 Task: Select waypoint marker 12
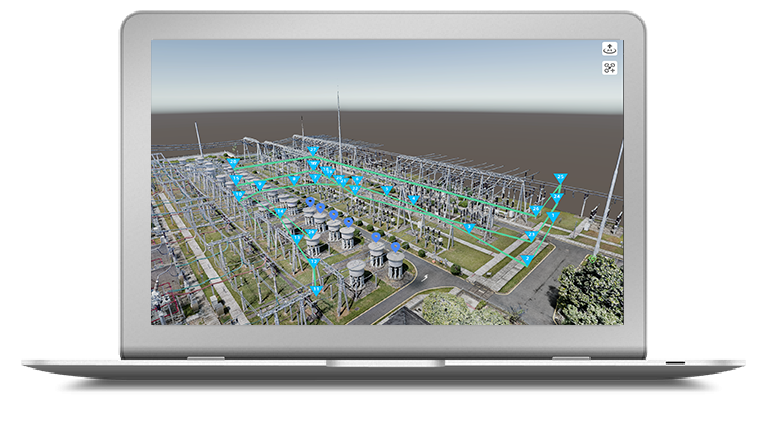(x=314, y=263)
